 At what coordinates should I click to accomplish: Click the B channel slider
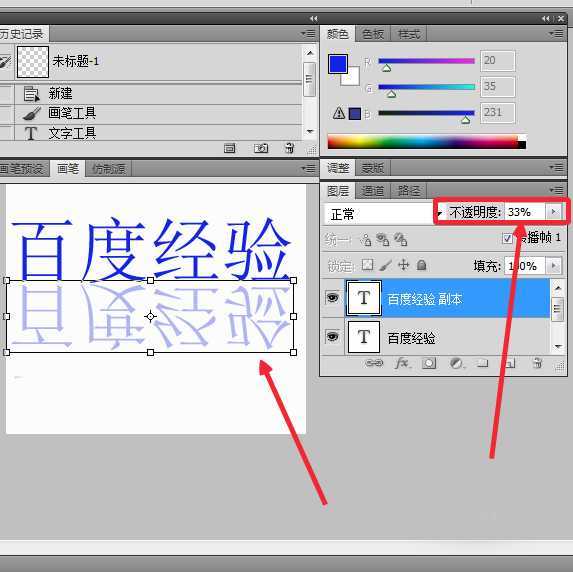(x=426, y=113)
